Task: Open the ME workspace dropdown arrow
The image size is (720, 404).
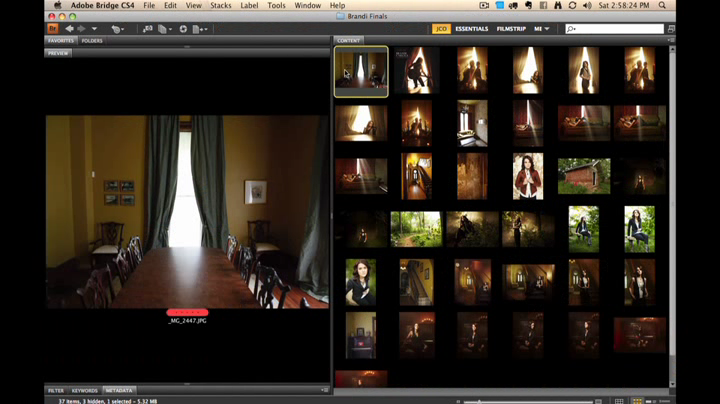Action: coord(546,28)
